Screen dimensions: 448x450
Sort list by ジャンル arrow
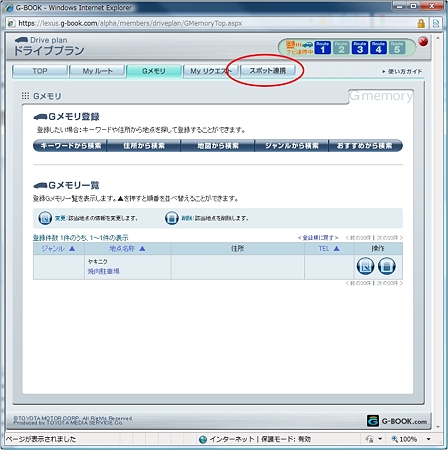click(72, 249)
